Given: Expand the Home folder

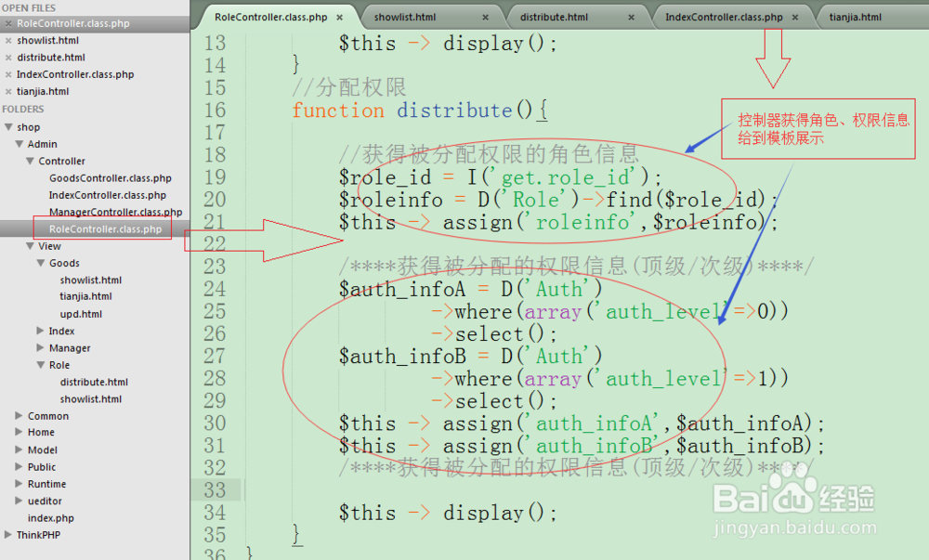Looking at the screenshot, I should tap(19, 432).
